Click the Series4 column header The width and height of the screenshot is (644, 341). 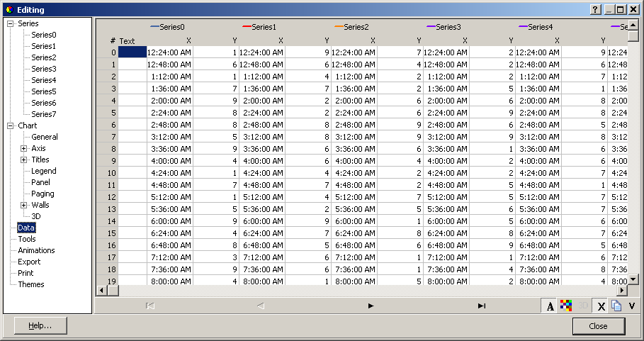pyautogui.click(x=536, y=27)
